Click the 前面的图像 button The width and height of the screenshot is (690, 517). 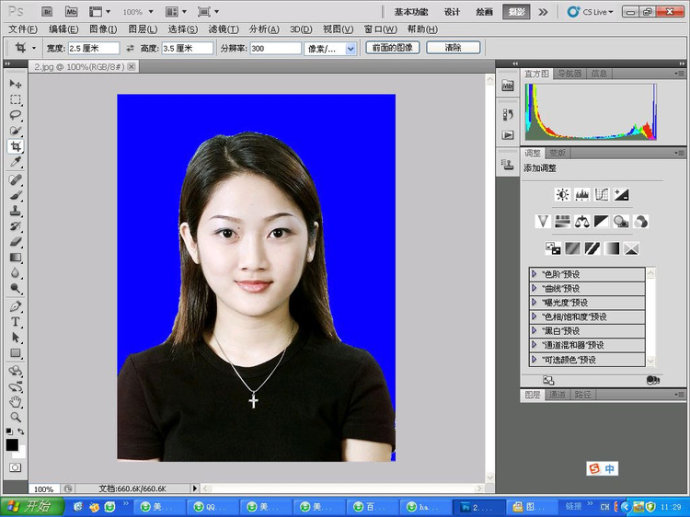[392, 48]
